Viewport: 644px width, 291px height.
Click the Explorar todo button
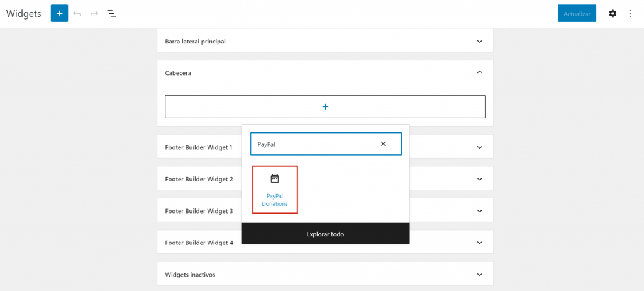tap(325, 234)
